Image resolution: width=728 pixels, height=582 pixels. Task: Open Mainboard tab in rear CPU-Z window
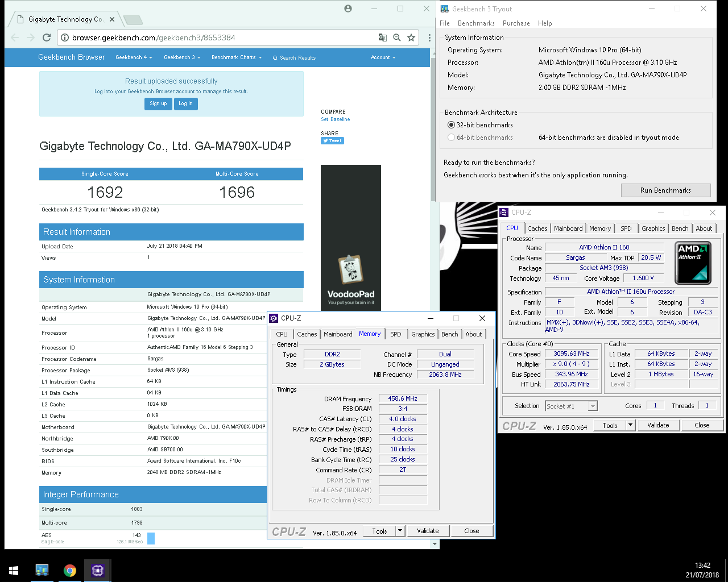(568, 228)
